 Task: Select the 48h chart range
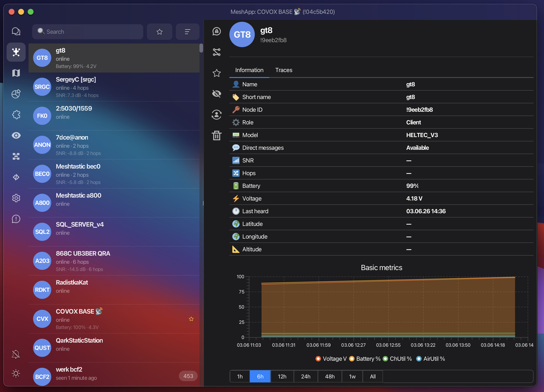click(x=330, y=376)
